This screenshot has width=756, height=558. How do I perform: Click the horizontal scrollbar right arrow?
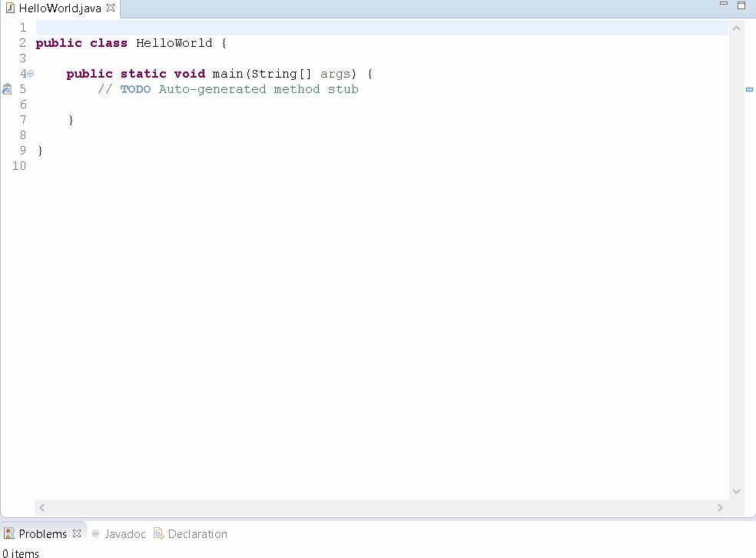720,507
